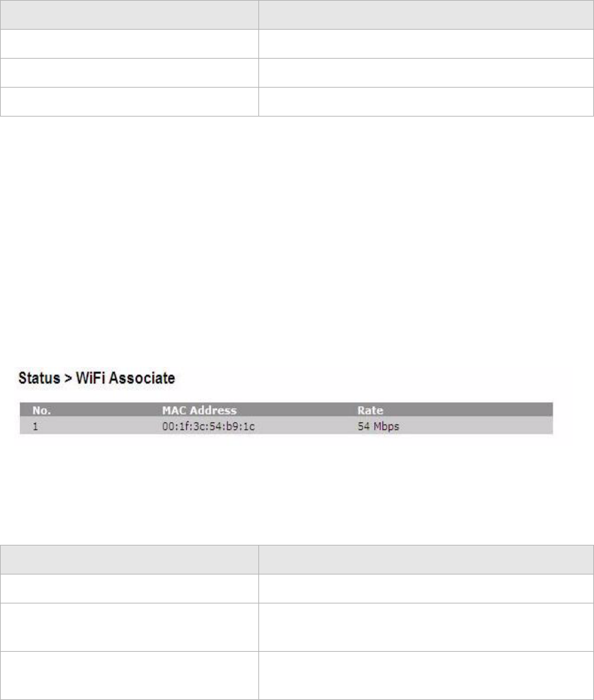Click top table third row left cell
The width and height of the screenshot is (594, 700).
coord(130,73)
